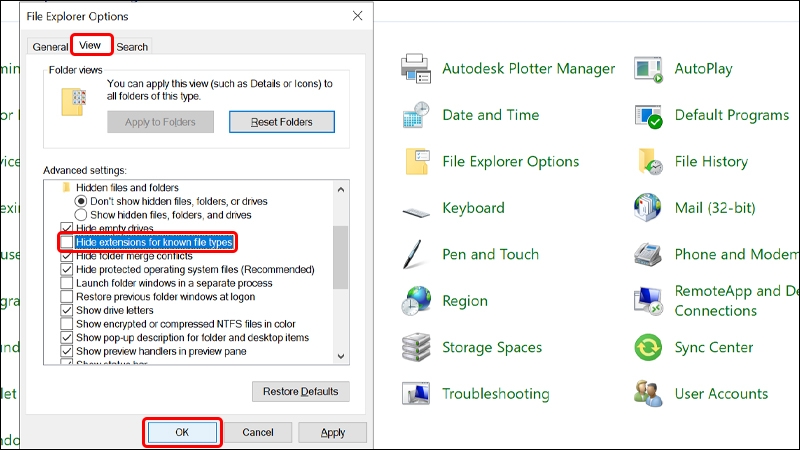Viewport: 800px width, 450px height.
Task: Open Keyboard link text
Action: tap(473, 208)
